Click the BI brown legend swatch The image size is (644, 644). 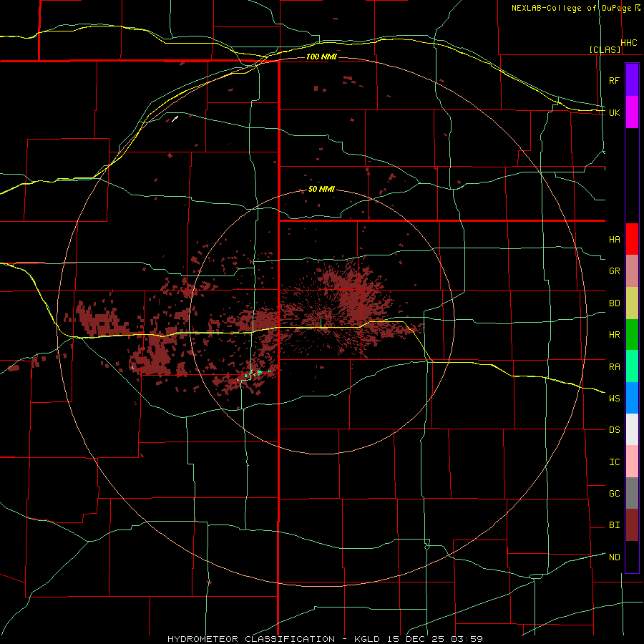pyautogui.click(x=632, y=525)
